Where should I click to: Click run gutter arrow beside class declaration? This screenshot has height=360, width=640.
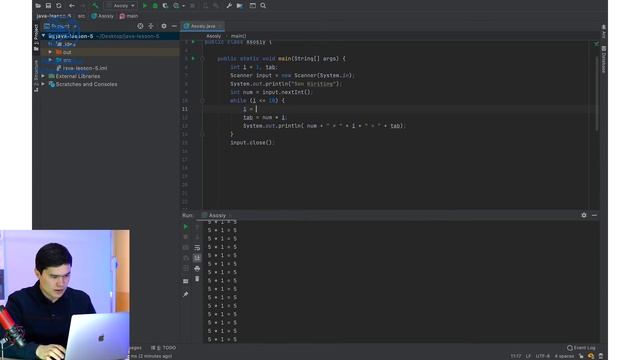pos(193,42)
